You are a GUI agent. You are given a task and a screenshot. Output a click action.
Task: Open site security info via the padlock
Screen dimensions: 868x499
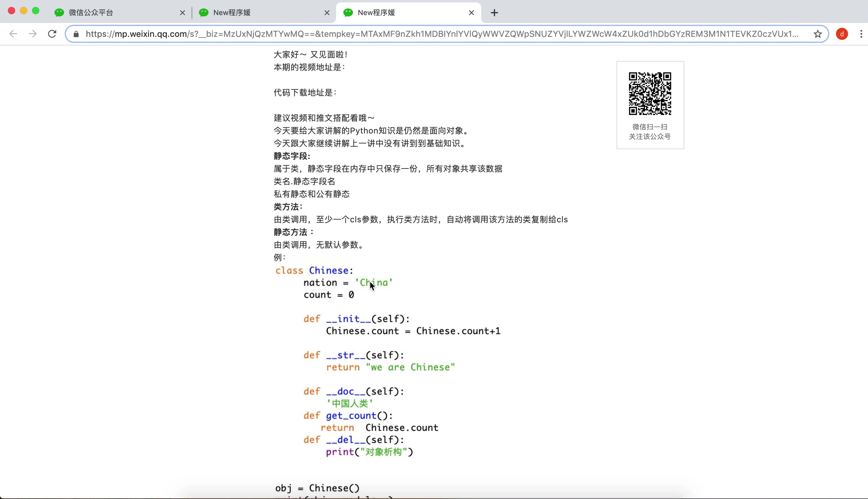pyautogui.click(x=76, y=34)
